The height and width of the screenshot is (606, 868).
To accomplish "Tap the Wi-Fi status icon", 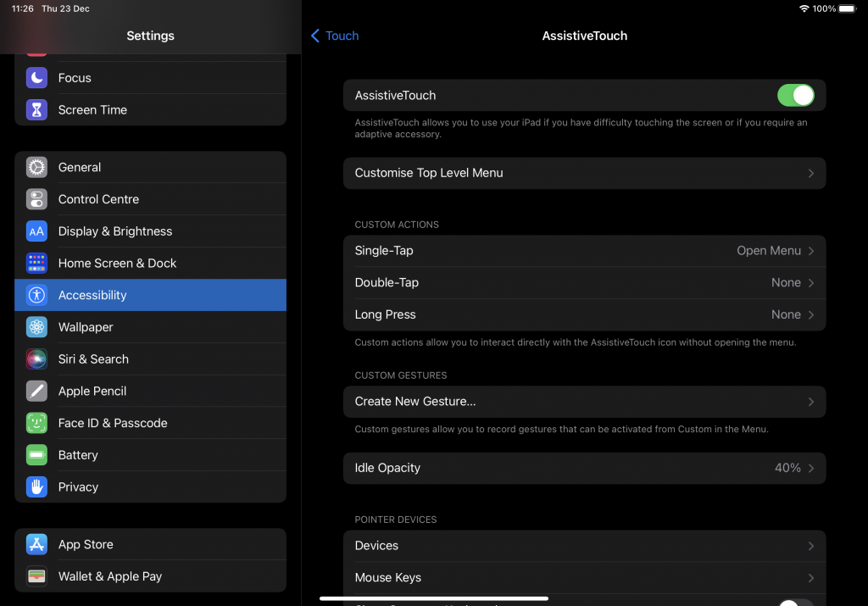I will coord(804,8).
